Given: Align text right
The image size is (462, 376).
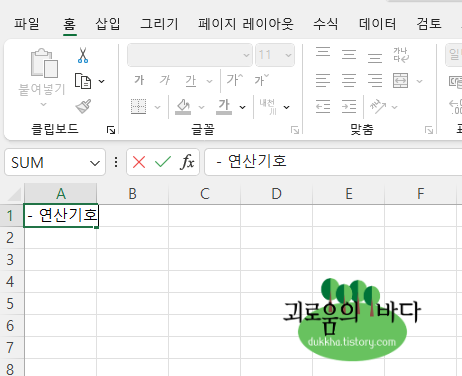Looking at the screenshot, I should point(375,80).
